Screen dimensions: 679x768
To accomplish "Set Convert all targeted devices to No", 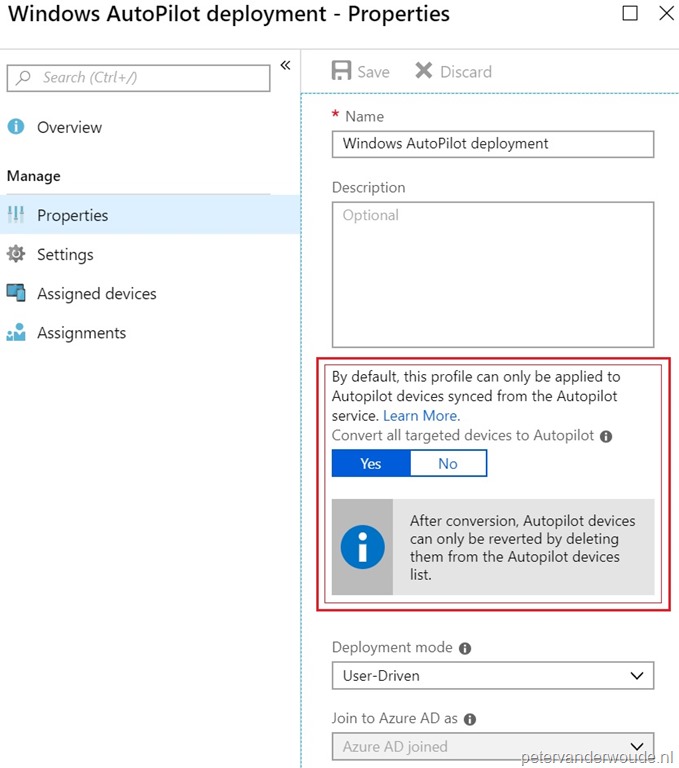I will pyautogui.click(x=448, y=463).
